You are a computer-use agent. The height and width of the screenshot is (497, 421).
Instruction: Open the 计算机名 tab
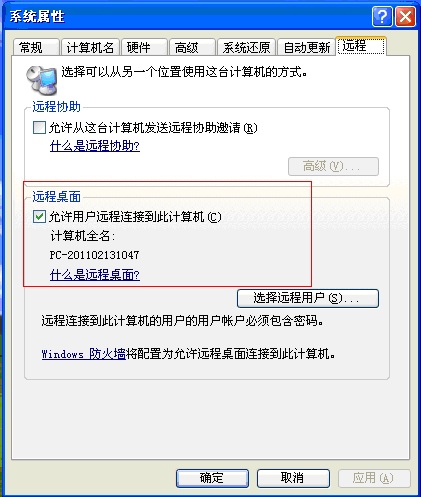point(90,47)
